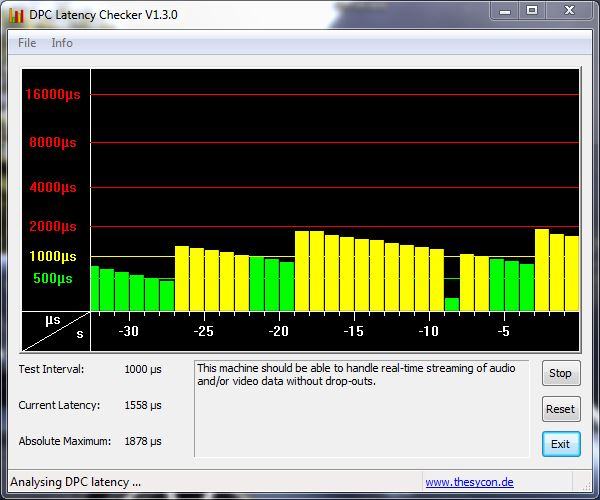The height and width of the screenshot is (500, 600).
Task: Close the window with the X button
Action: pyautogui.click(x=569, y=11)
